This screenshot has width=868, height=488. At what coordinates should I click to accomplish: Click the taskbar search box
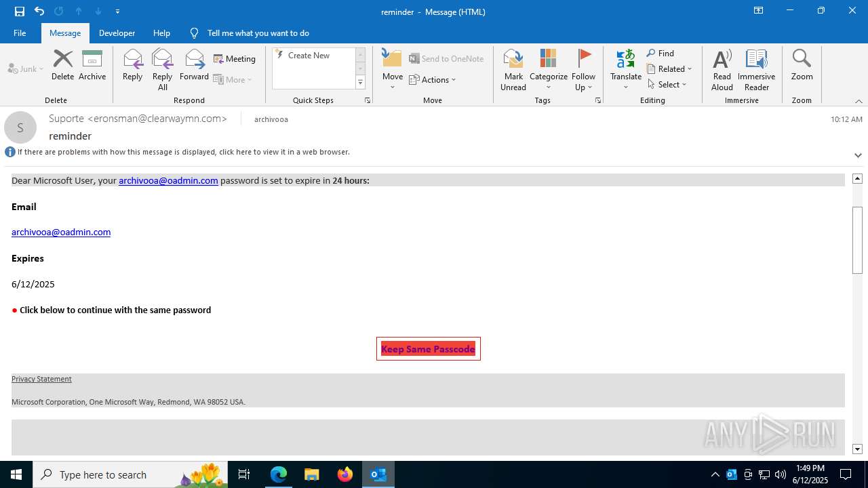pyautogui.click(x=130, y=474)
